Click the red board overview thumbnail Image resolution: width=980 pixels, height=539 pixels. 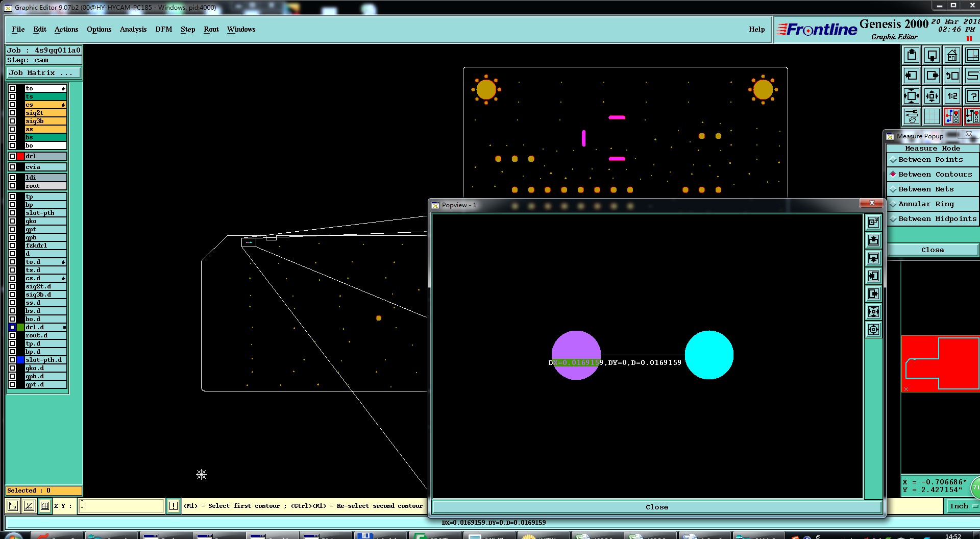[940, 364]
